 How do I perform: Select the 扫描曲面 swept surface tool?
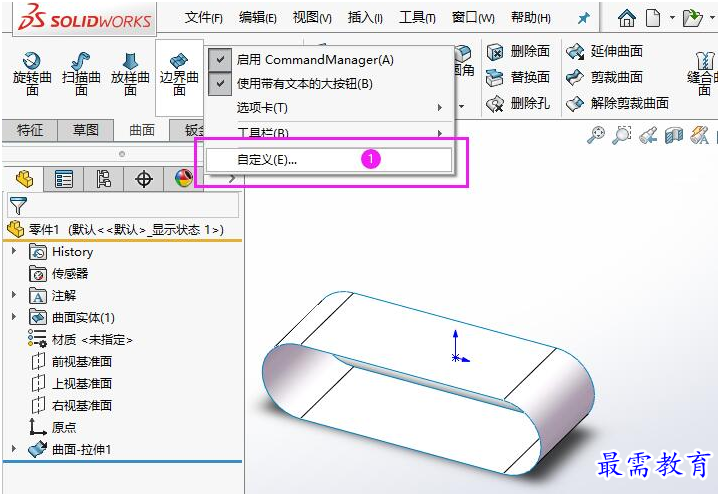81,74
